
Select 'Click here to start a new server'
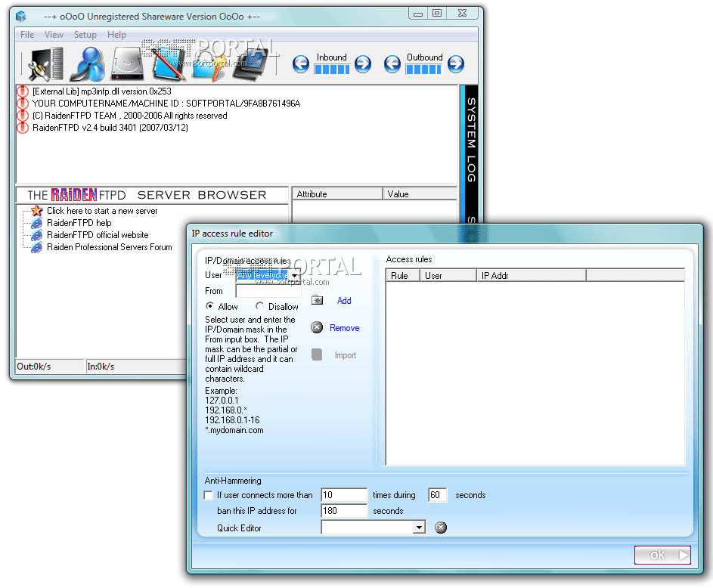102,211
